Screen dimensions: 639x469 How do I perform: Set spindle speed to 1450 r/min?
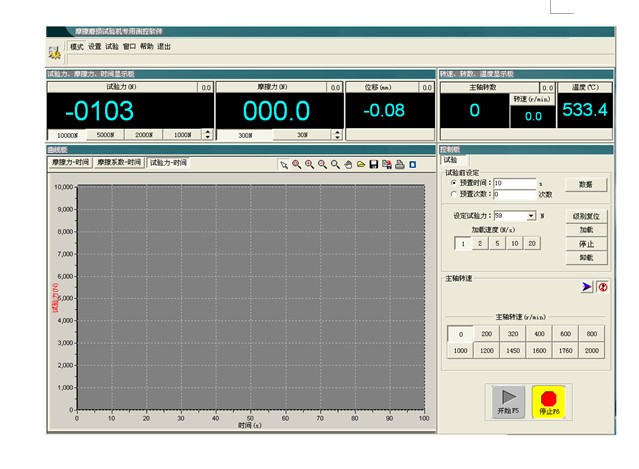[x=513, y=350]
